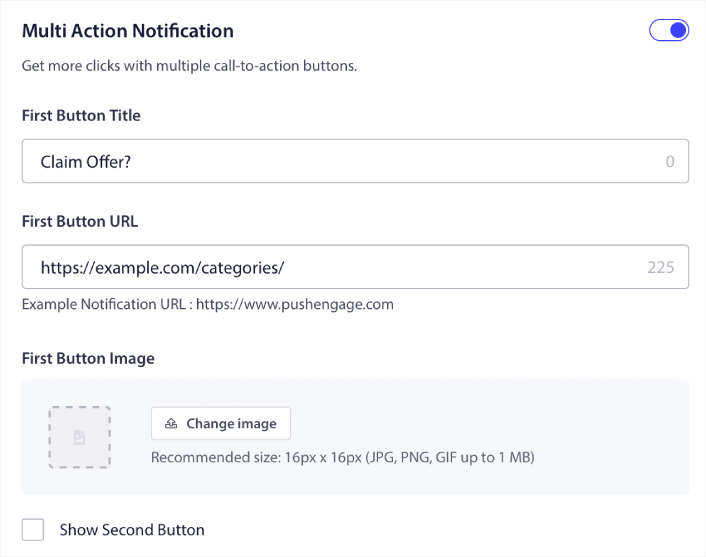This screenshot has width=706, height=557.
Task: Click the Show Second Button label
Action: click(x=132, y=530)
